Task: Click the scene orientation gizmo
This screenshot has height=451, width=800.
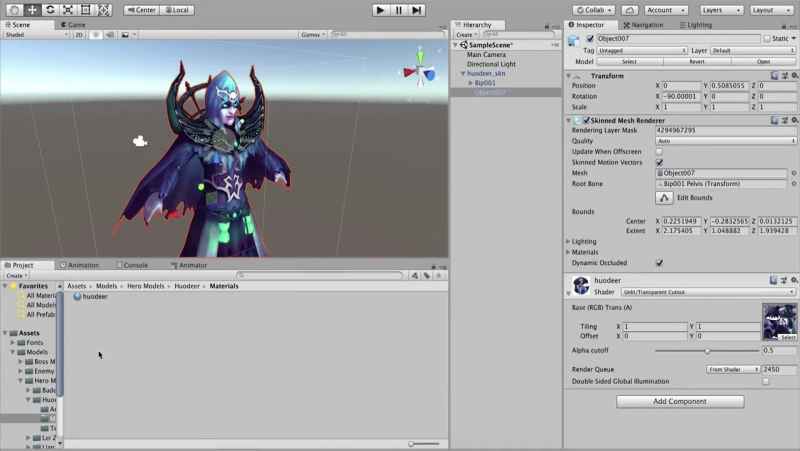Action: (x=420, y=71)
